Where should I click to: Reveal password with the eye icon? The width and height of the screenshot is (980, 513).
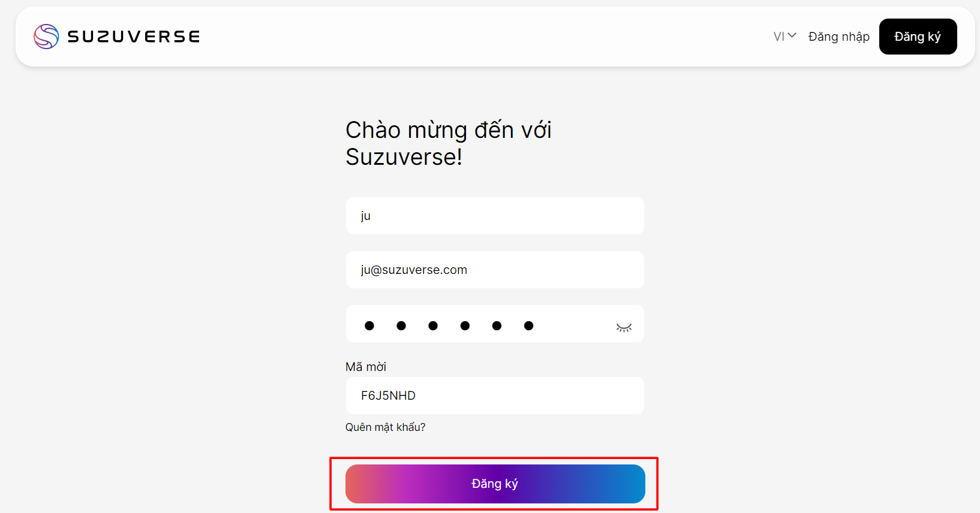tap(624, 327)
